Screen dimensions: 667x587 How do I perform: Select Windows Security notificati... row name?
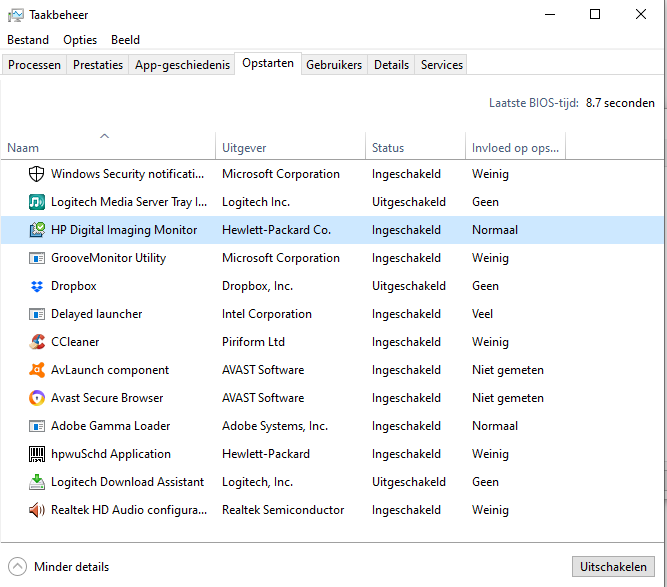click(127, 174)
